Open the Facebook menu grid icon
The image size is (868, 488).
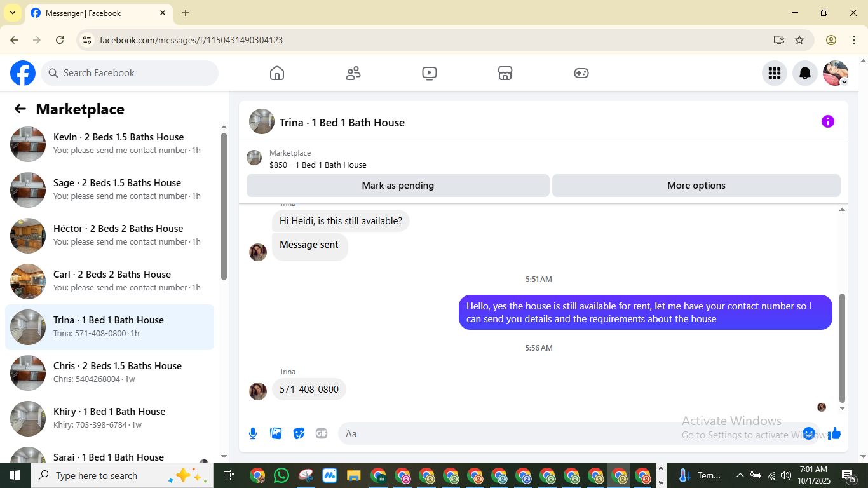coord(774,73)
